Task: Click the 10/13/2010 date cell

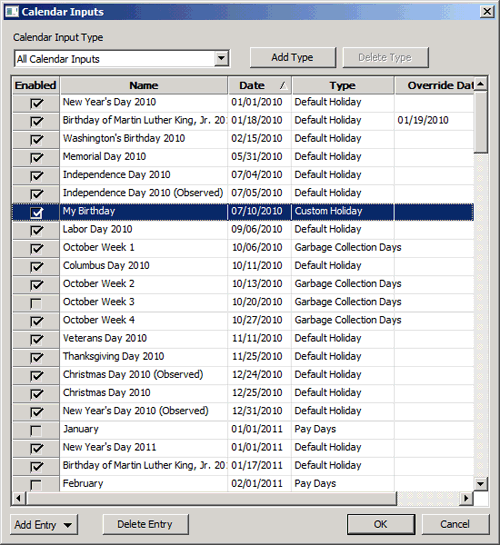Action: click(x=260, y=284)
